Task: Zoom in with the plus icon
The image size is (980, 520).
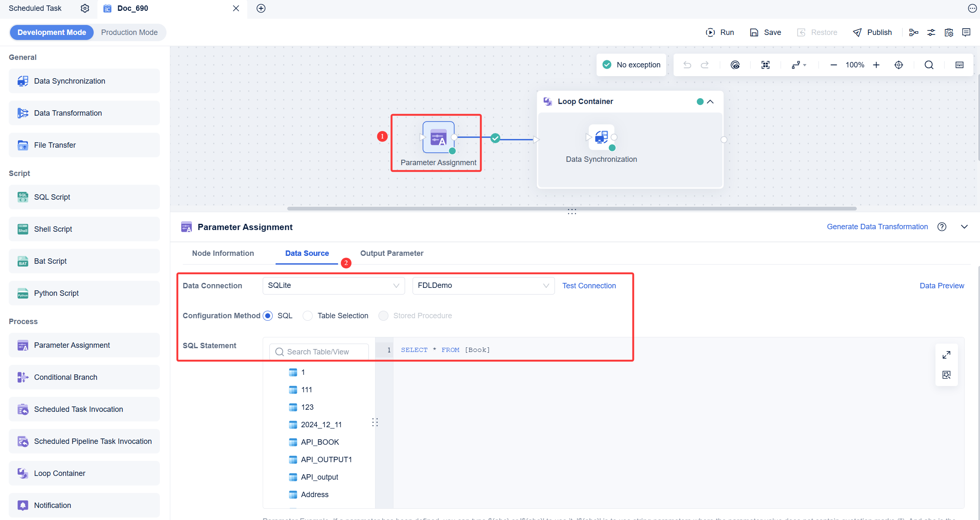Action: (x=876, y=65)
